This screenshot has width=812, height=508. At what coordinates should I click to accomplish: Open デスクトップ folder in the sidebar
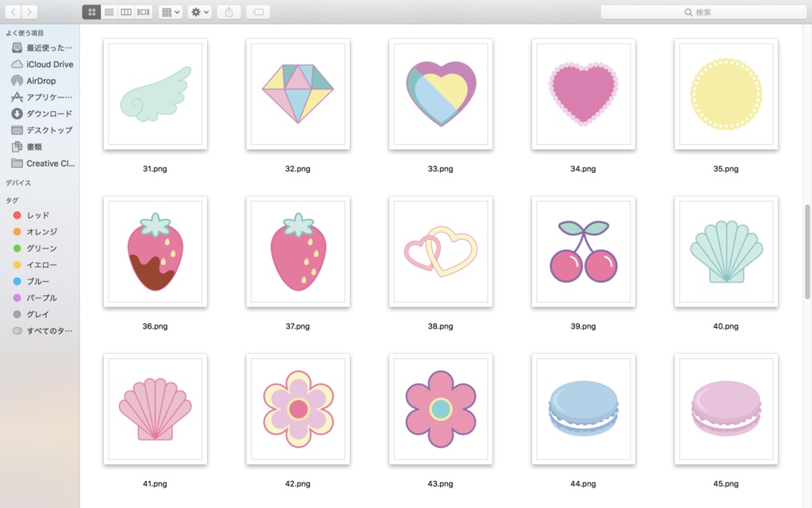point(41,130)
